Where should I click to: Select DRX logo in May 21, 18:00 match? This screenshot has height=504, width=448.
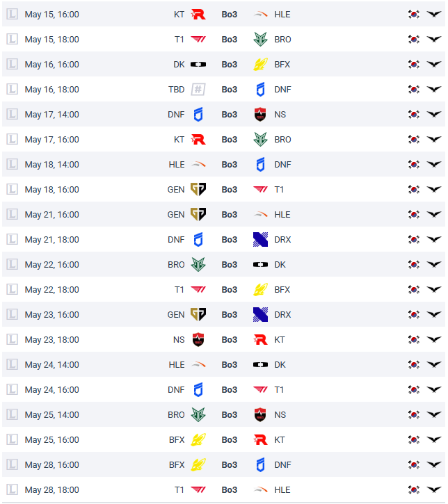point(261,240)
